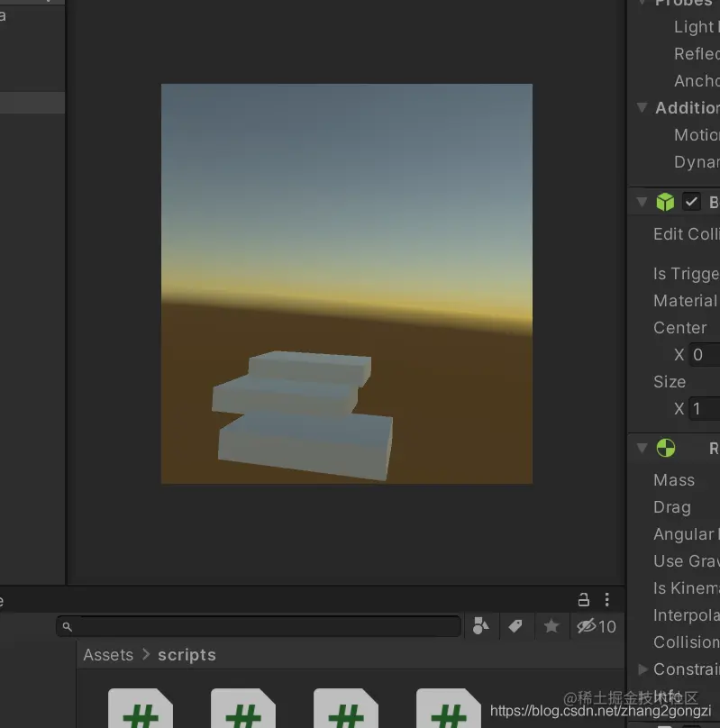
Task: Toggle hidden packages visibility showing 10
Action: pos(596,626)
